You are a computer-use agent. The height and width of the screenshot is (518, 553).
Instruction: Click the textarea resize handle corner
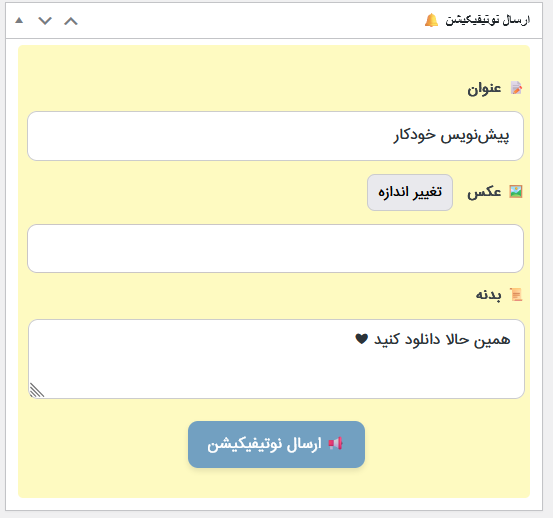tap(37, 390)
